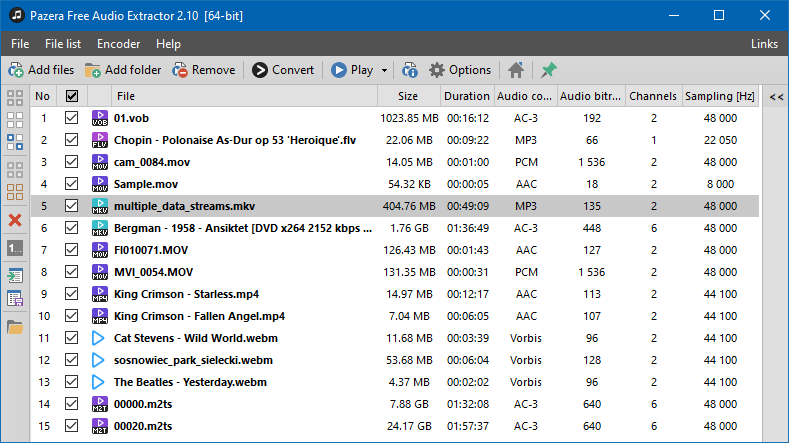Toggle the green pin icon
Viewport: 789px width, 443px height.
(548, 70)
